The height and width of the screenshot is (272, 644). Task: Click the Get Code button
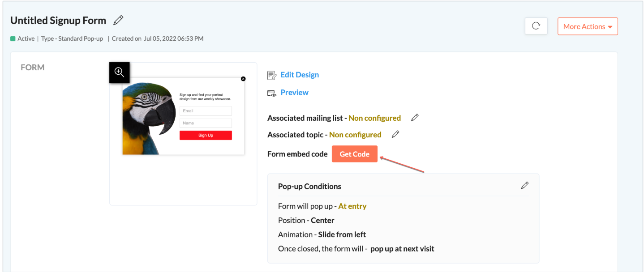pyautogui.click(x=354, y=154)
